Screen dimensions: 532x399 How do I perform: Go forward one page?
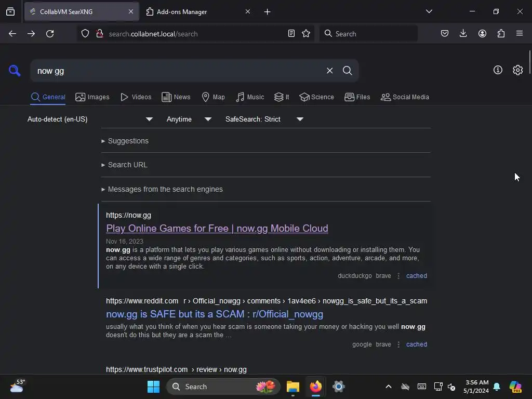coord(31,34)
